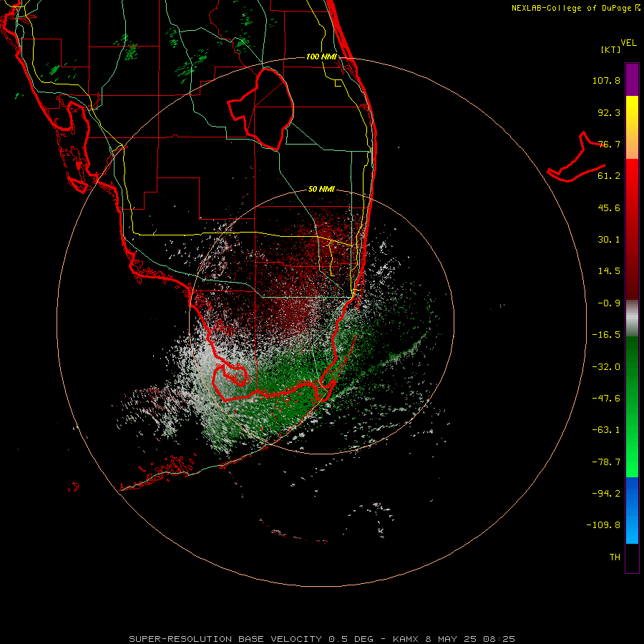Screen dimensions: 644x644
Task: Click the -0.9 legend value
Action: (609, 303)
